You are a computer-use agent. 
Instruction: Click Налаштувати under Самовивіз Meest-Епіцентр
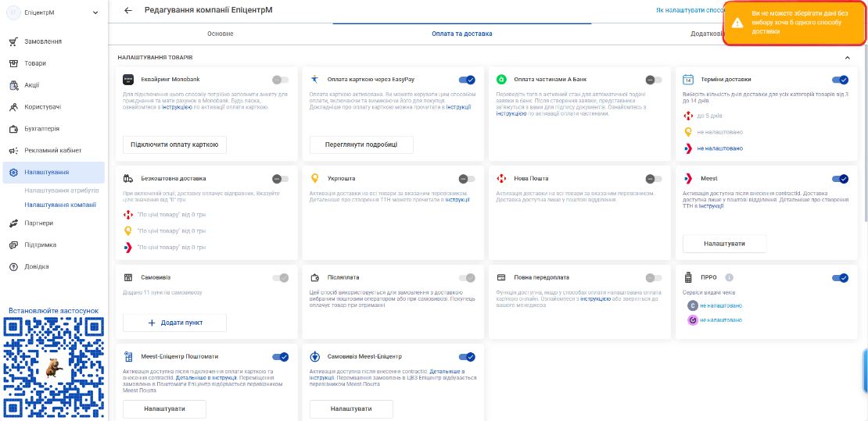[x=351, y=409]
